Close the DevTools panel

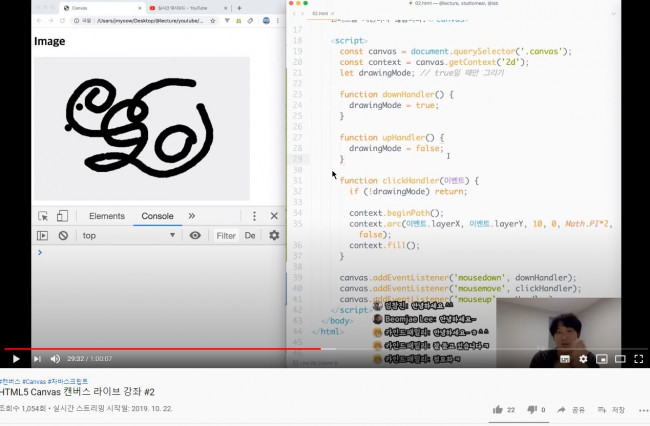(274, 216)
